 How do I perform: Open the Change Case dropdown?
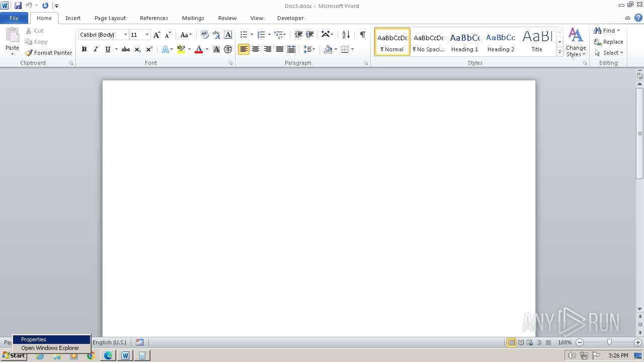coord(186,35)
